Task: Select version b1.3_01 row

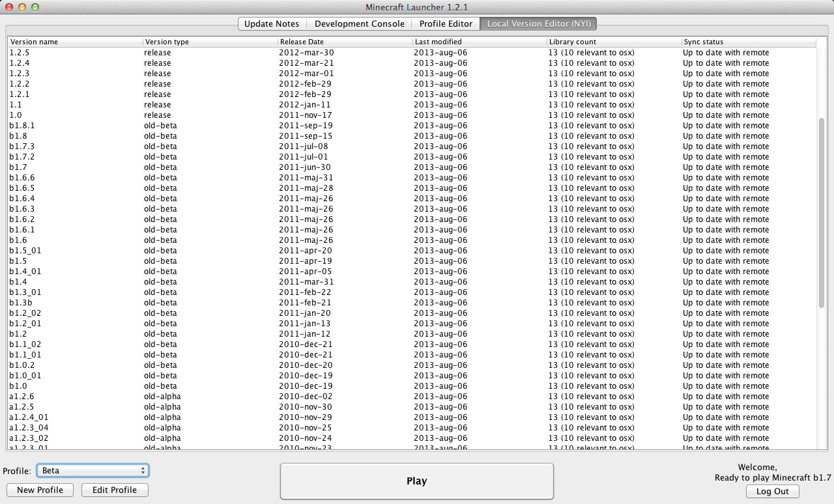Action: click(412, 292)
